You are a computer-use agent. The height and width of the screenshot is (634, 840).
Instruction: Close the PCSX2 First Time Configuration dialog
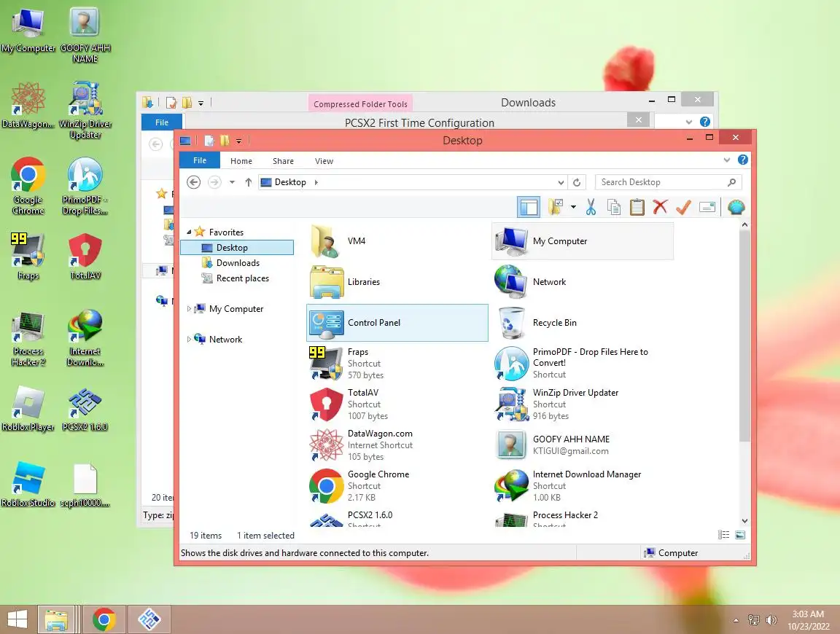(638, 120)
